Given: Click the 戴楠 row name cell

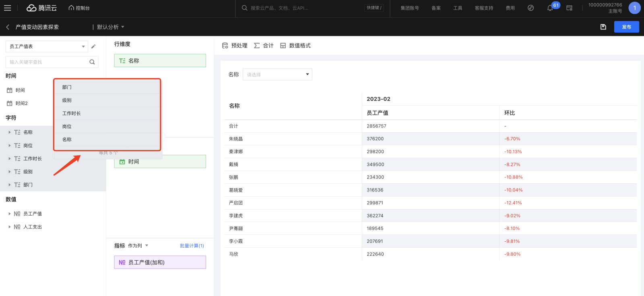Looking at the screenshot, I should click(233, 164).
